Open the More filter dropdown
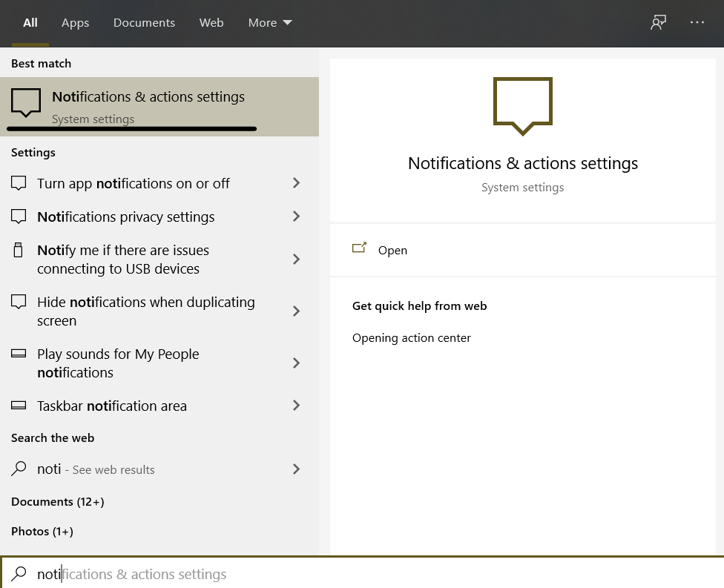Screen dimensions: 724x588 (270, 23)
